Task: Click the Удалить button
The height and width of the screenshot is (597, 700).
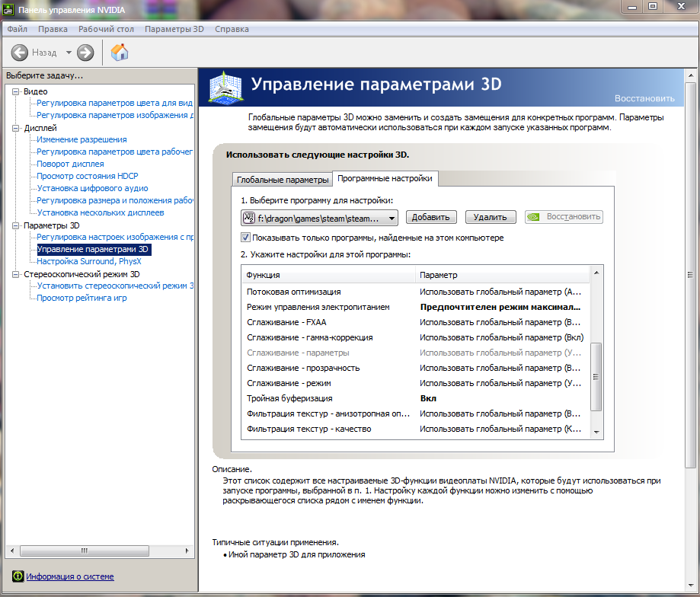Action: (x=491, y=217)
